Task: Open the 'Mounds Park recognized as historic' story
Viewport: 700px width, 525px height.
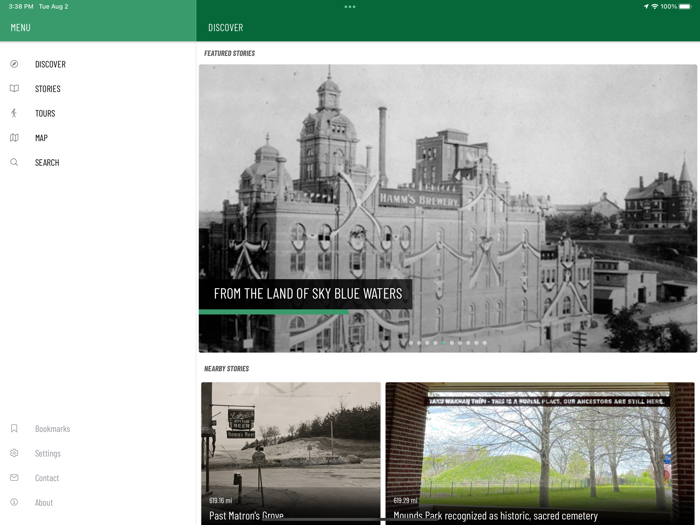Action: coord(540,453)
